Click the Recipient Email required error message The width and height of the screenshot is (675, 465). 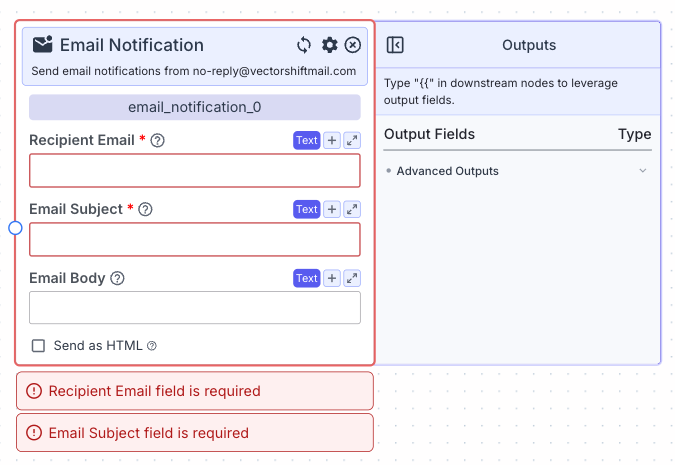[x=195, y=391]
